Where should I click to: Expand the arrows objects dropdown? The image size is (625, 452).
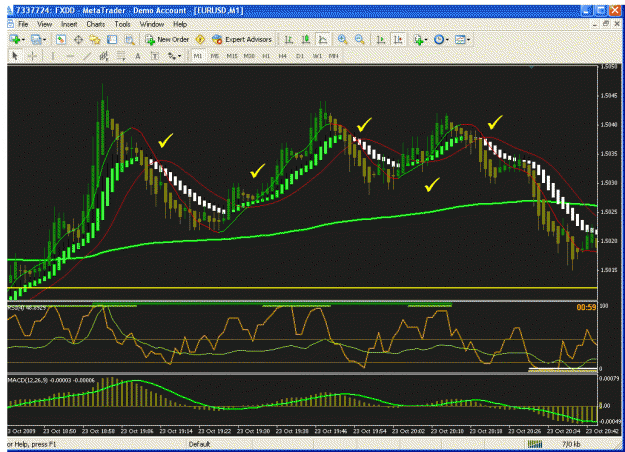[x=179, y=56]
